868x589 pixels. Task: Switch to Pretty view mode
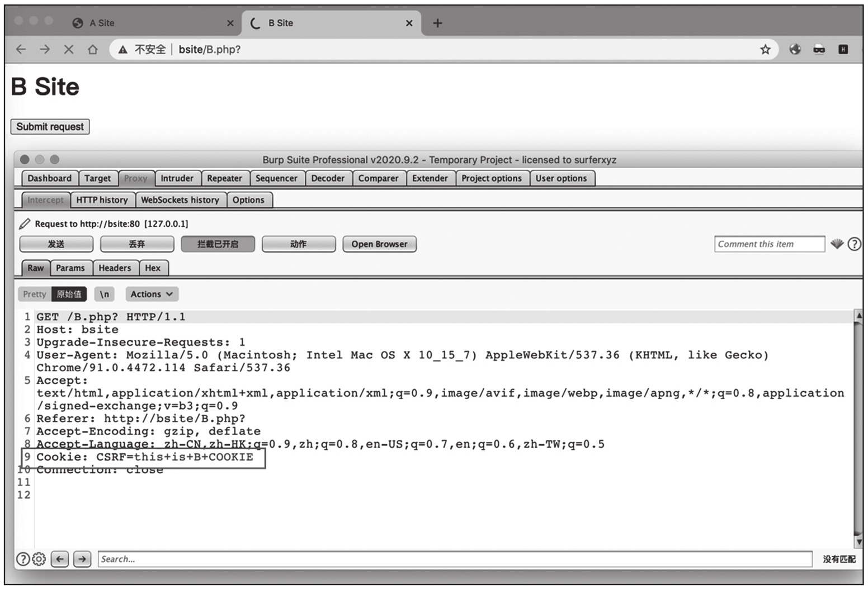click(35, 294)
